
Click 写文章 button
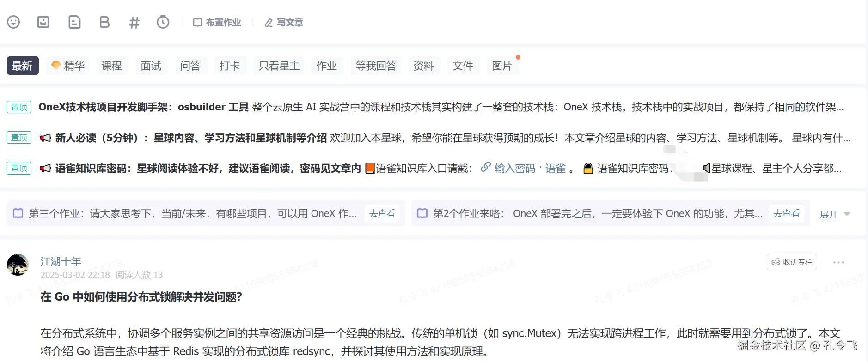point(284,23)
